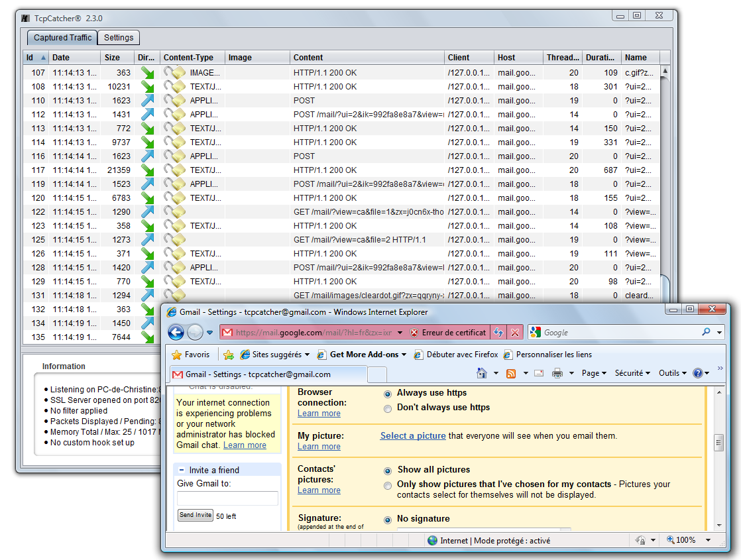741x560 pixels.
Task: Click the TcpCatcher packet list scroll-up arrow
Action: [665, 71]
